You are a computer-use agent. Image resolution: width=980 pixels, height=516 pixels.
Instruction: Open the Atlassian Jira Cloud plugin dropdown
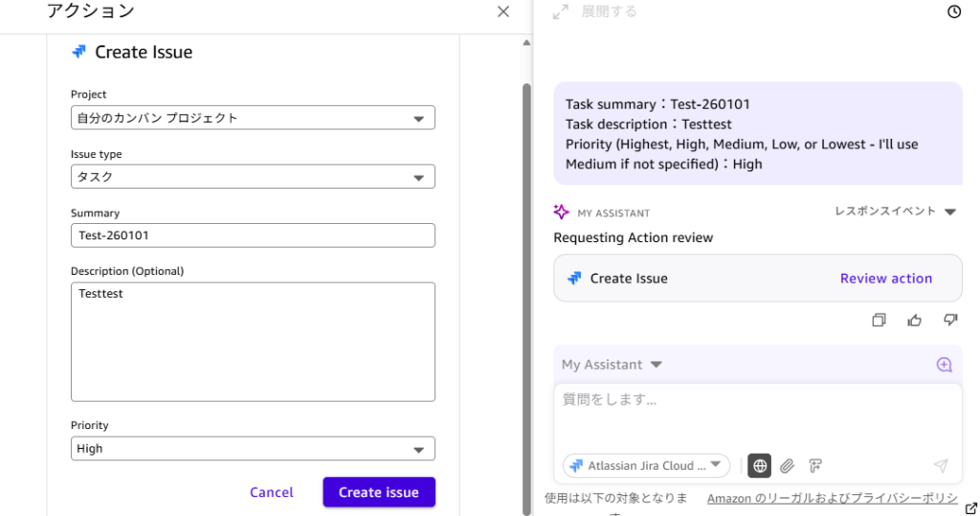(646, 466)
